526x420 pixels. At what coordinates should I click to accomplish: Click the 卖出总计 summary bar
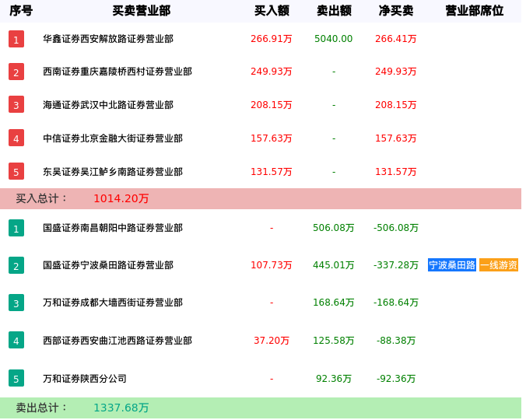pyautogui.click(x=261, y=408)
